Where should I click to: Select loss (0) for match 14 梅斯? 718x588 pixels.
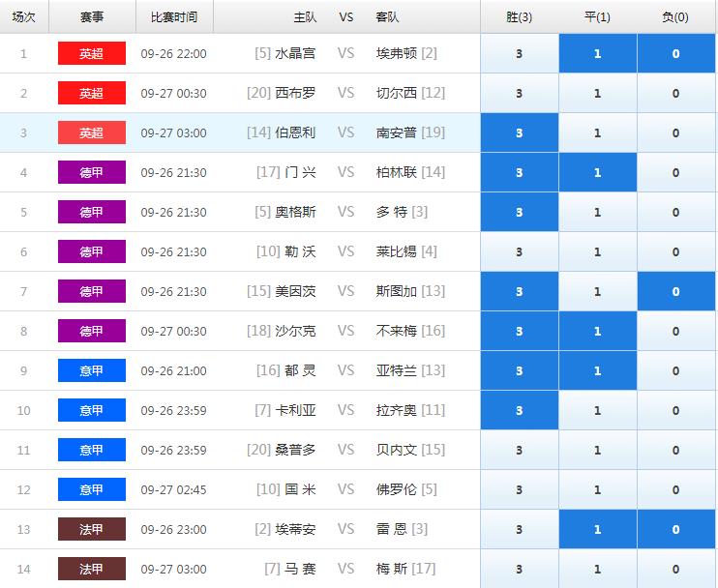(x=675, y=570)
